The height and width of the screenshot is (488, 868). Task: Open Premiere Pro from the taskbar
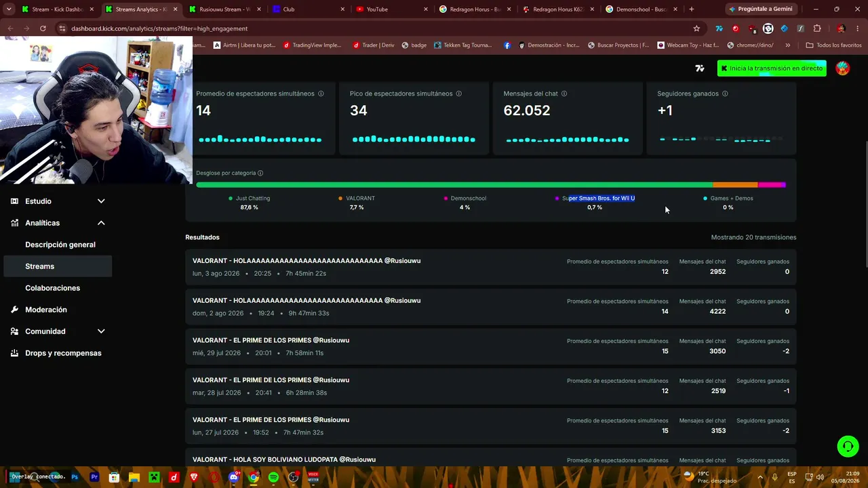coord(94,477)
